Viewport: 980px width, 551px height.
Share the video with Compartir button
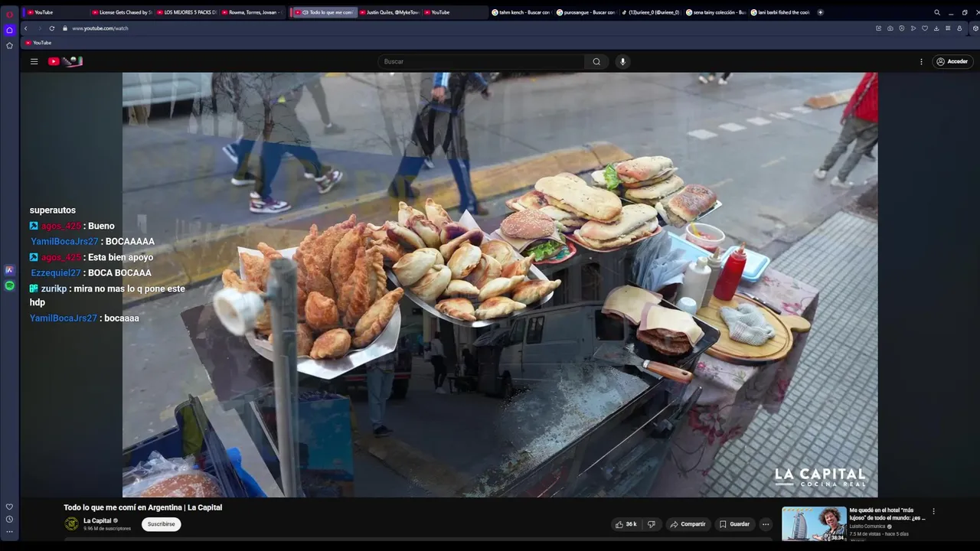688,524
